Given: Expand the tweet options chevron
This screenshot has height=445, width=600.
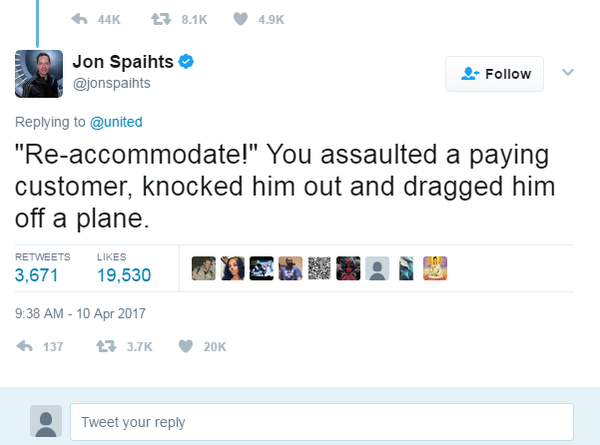Looking at the screenshot, I should point(568,73).
